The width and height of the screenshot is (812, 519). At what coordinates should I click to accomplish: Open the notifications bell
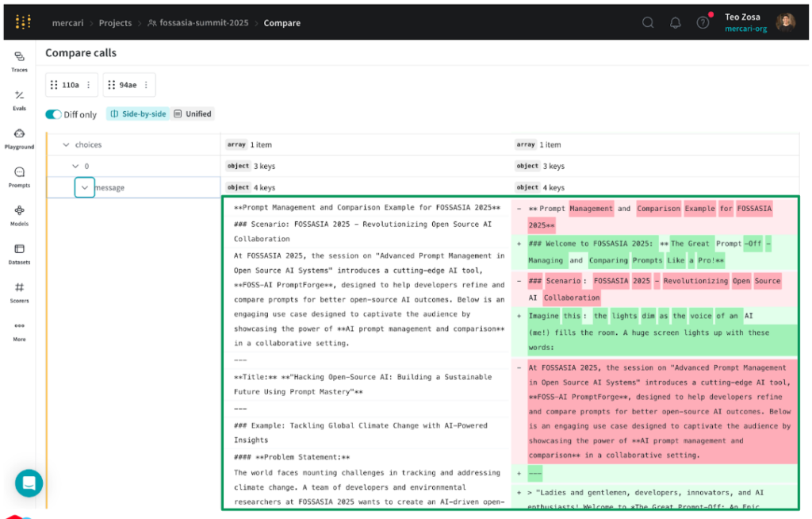pyautogui.click(x=675, y=22)
